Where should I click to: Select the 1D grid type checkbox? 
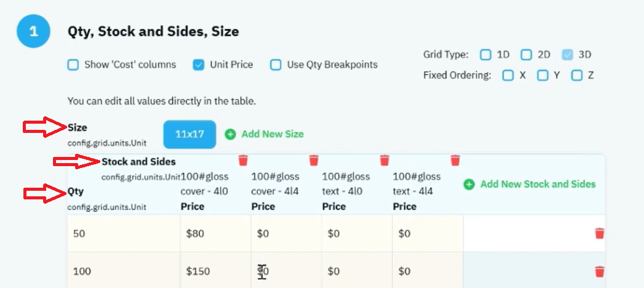click(486, 55)
